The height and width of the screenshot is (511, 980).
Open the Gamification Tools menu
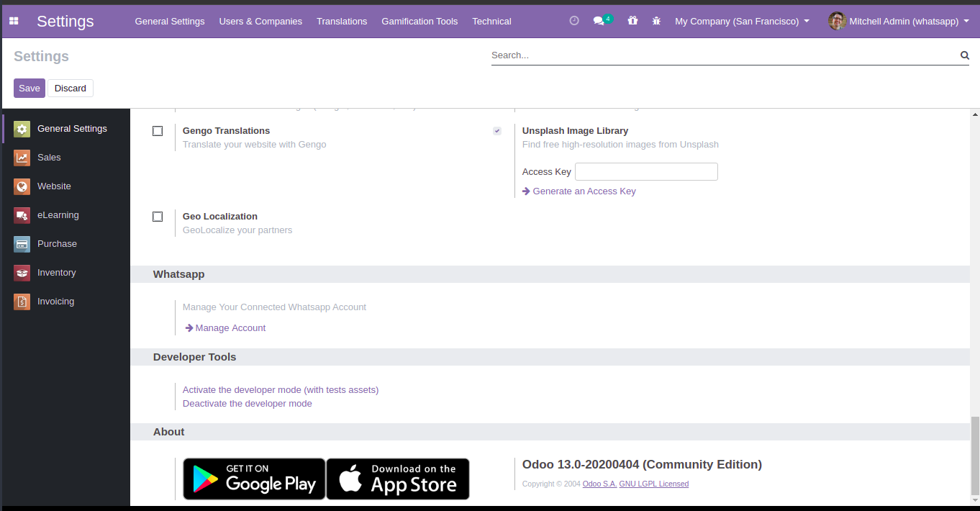(419, 22)
